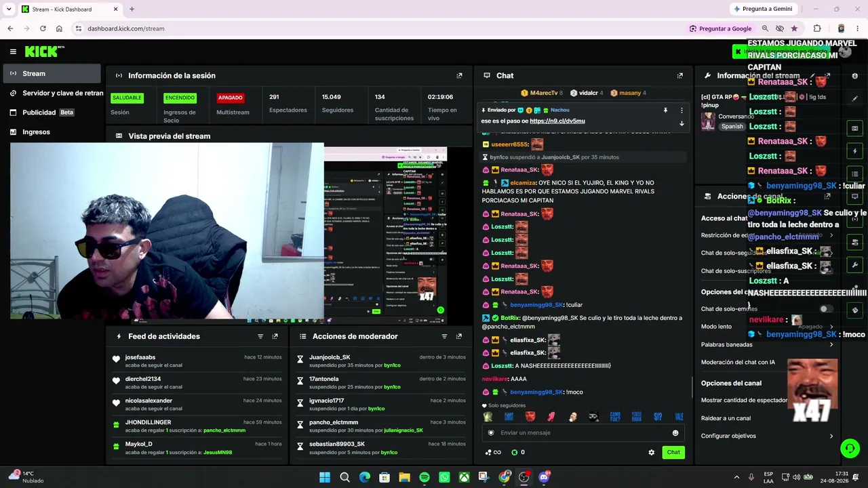Open the green support headset button
868x488 pixels.
tap(850, 448)
